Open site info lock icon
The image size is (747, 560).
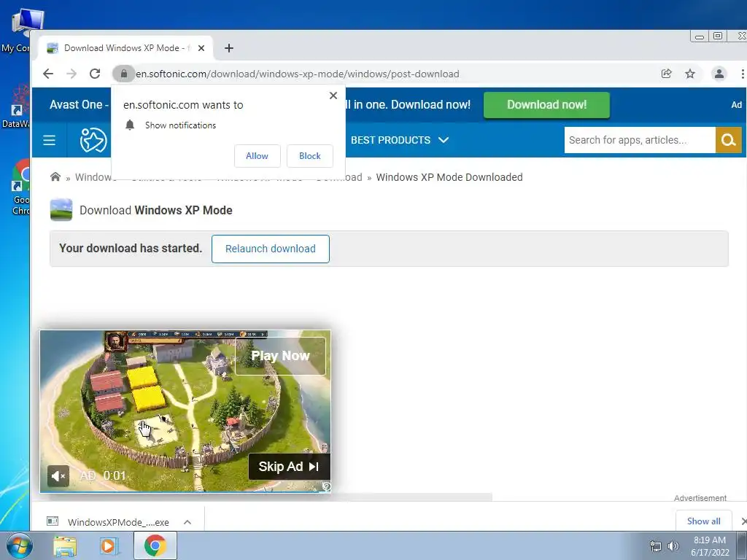[124, 74]
